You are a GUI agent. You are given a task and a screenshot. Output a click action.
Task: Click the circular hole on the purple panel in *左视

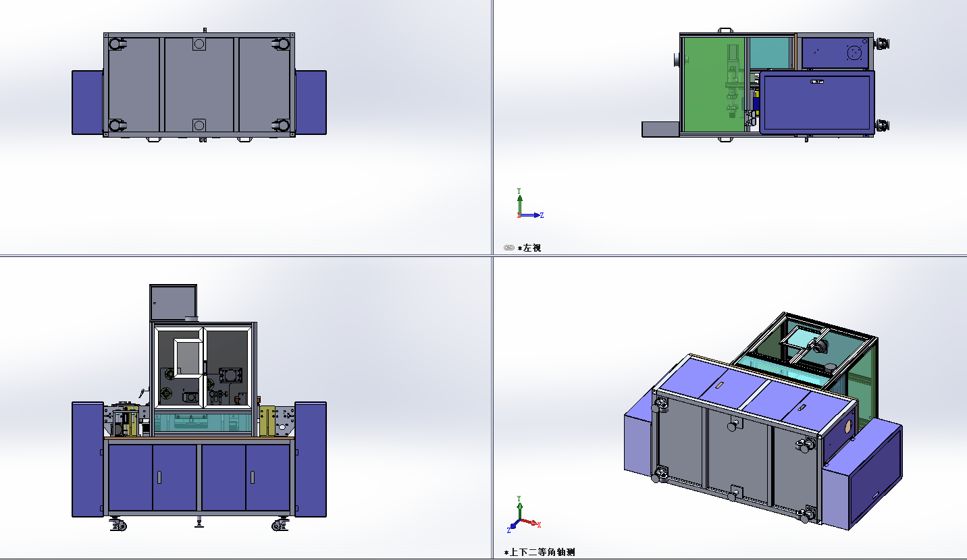[855, 51]
